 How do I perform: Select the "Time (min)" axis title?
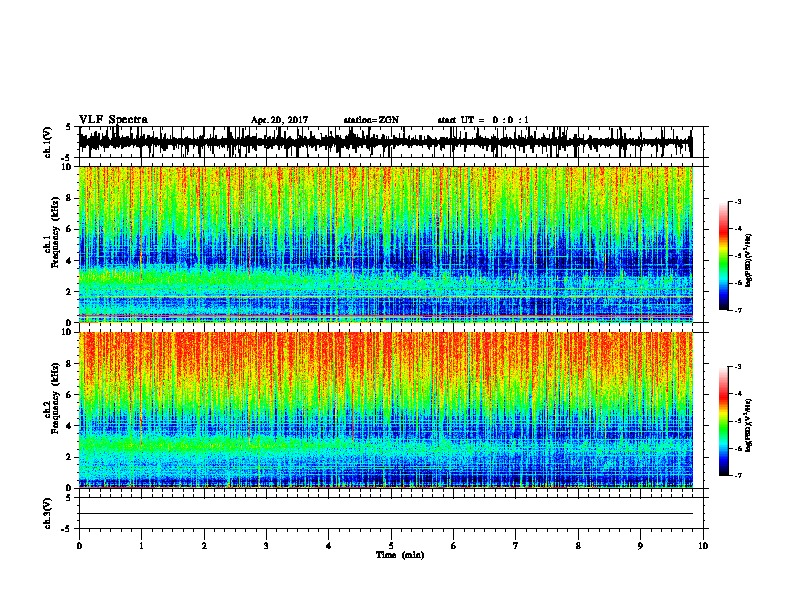400,555
